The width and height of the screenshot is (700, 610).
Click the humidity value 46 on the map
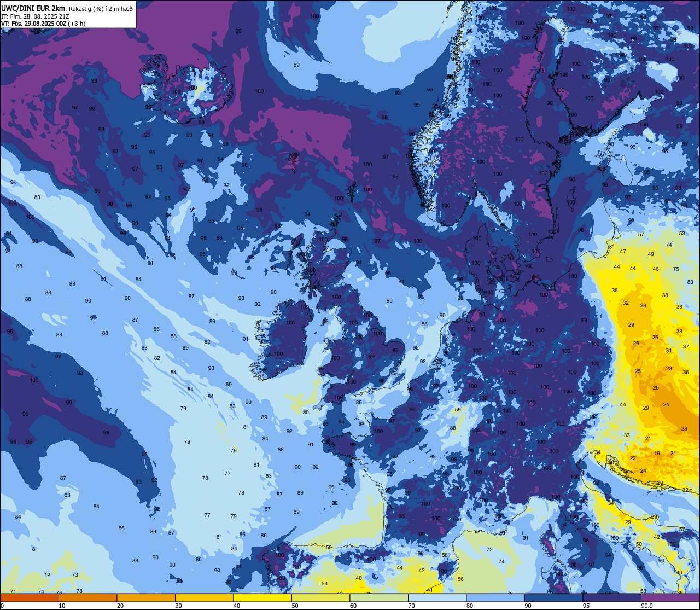point(656,269)
